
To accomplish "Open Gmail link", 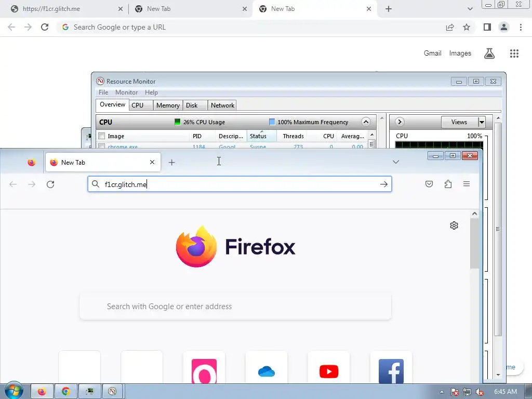I will (x=433, y=54).
